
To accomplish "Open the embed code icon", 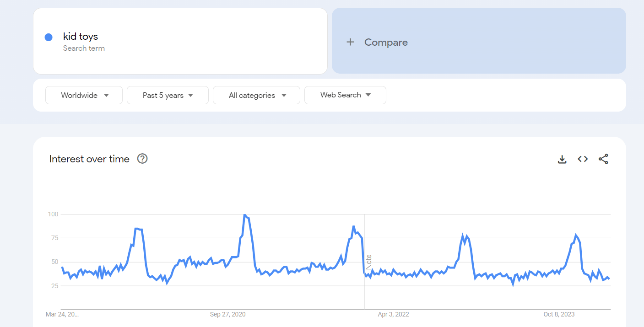I will (583, 159).
